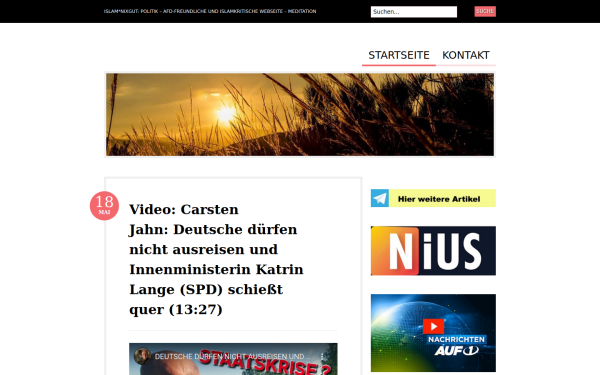Image resolution: width=600 pixels, height=375 pixels.
Task: Click the site title text in top bar
Action: [210, 11]
